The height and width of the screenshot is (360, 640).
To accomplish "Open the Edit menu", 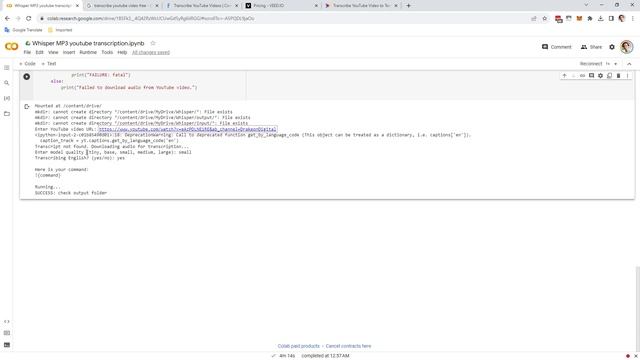I will (39, 52).
